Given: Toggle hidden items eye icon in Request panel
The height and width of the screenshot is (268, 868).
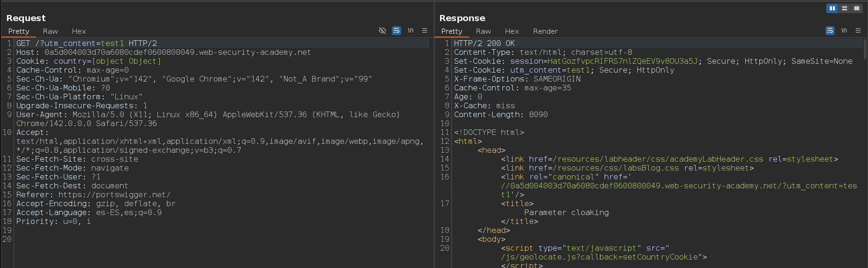Looking at the screenshot, I should pyautogui.click(x=382, y=31).
